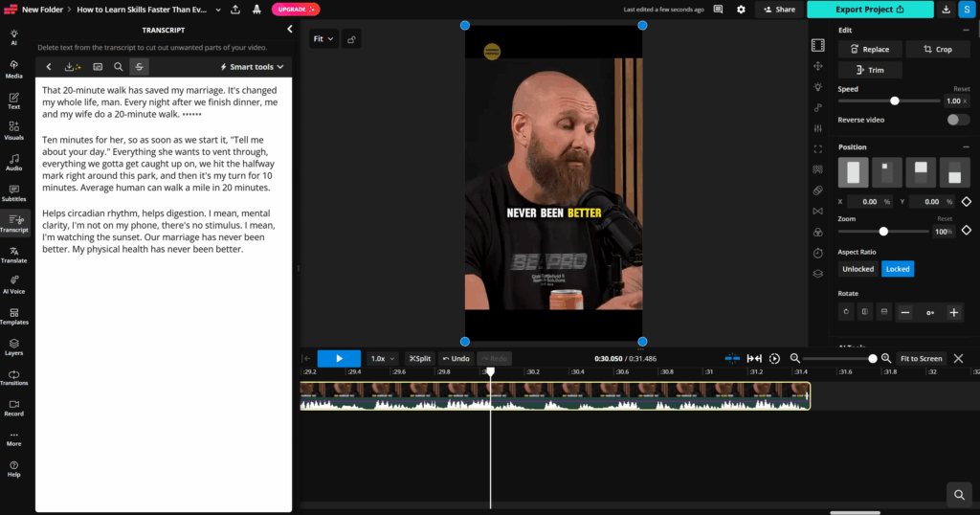Image resolution: width=980 pixels, height=515 pixels.
Task: Open the Layers sidebar panel
Action: pos(13,347)
